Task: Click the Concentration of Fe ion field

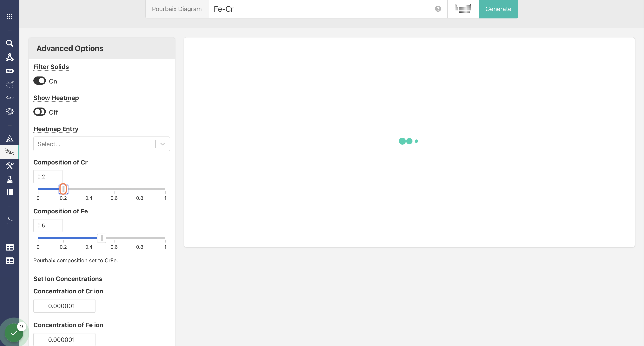Action: (64, 339)
